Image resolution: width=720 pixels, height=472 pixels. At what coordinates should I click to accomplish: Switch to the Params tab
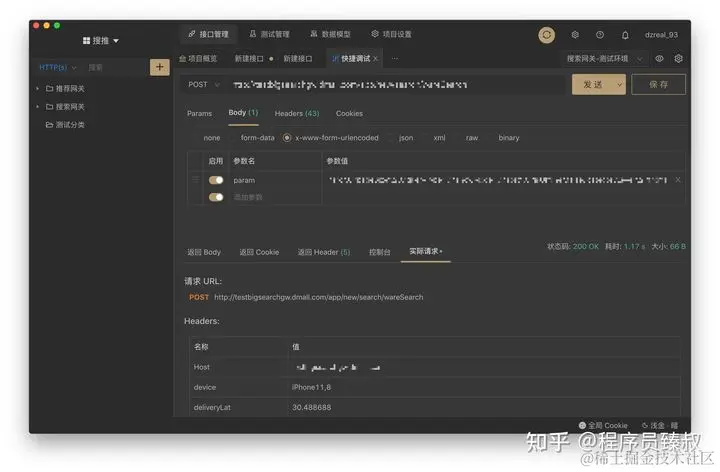[x=199, y=113]
